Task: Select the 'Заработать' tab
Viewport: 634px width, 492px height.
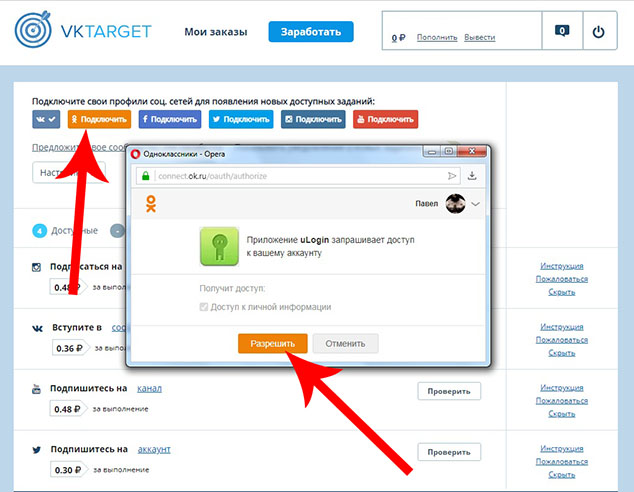Action: tap(310, 32)
